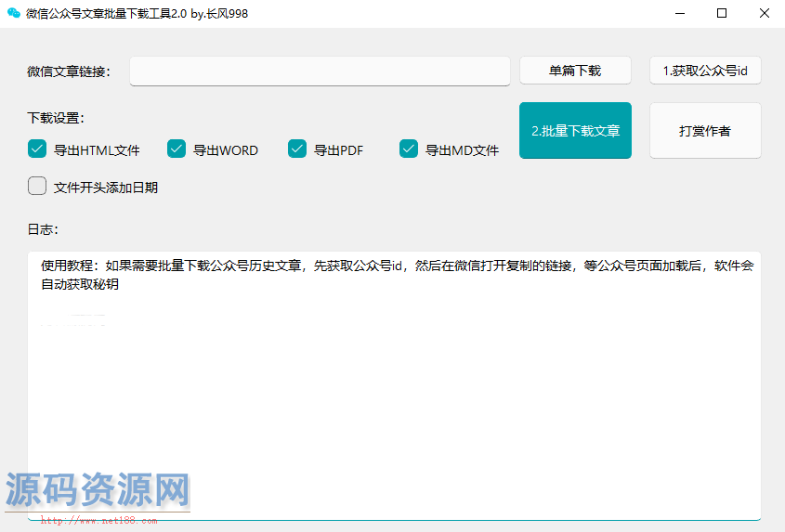Uncheck the 导出HTML文件 checkbox
Image resolution: width=785 pixels, height=532 pixels.
pos(37,149)
